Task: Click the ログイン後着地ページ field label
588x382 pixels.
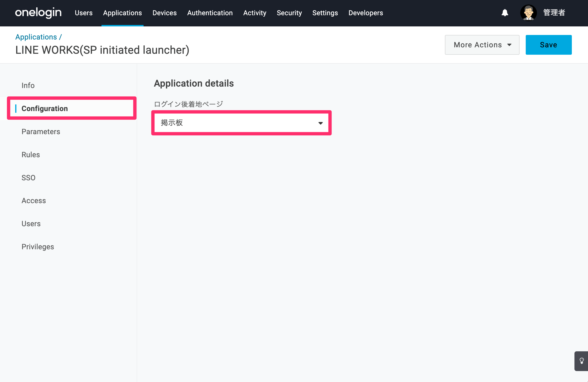Action: click(x=188, y=104)
